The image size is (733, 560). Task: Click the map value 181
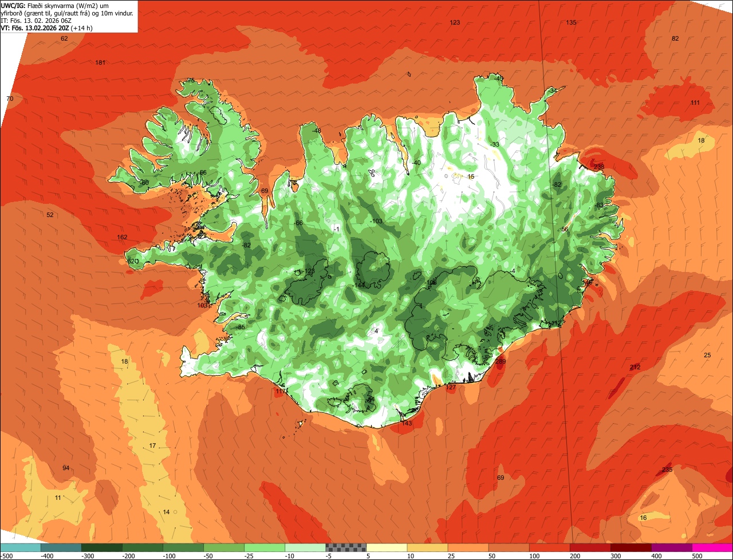coord(100,62)
